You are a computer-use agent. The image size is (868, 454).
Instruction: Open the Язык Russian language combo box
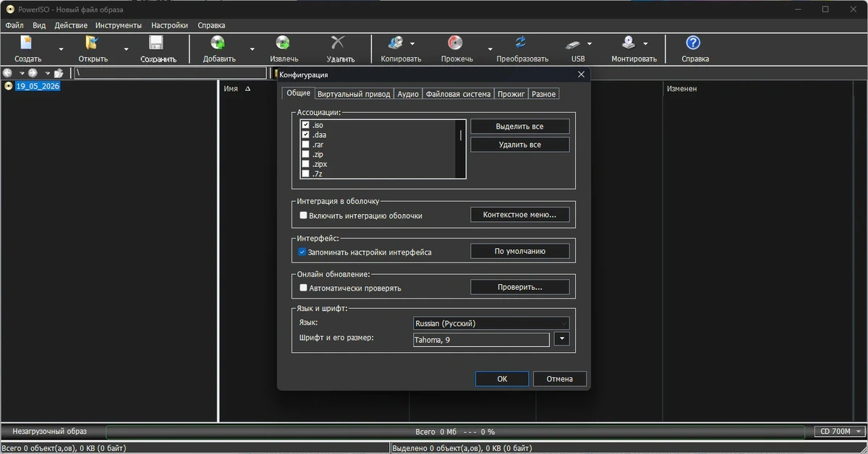[x=490, y=323]
